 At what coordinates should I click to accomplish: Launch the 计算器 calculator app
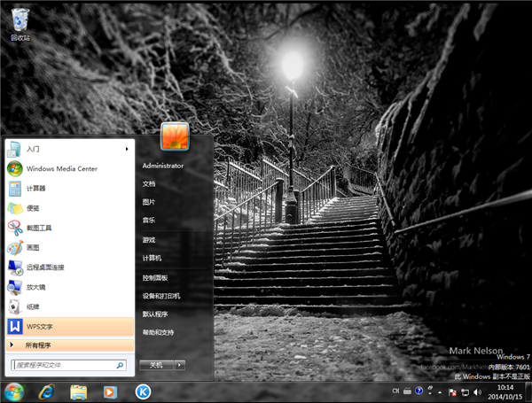coord(35,188)
